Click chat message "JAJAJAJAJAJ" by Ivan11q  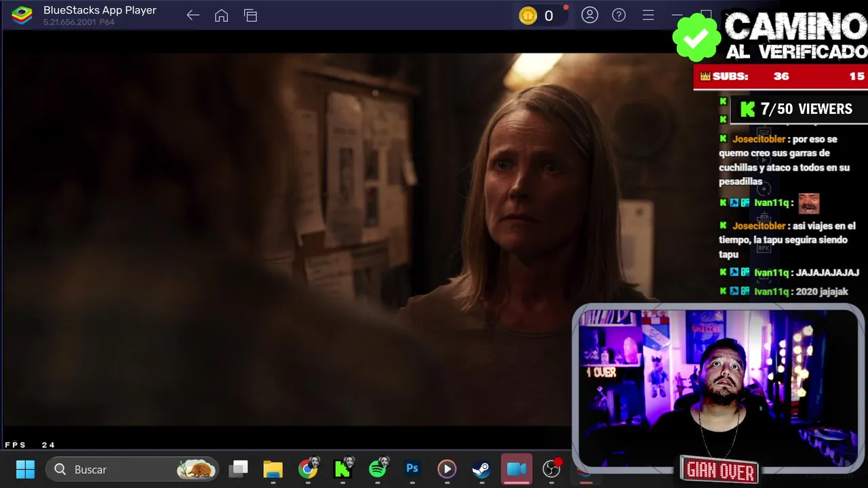click(789, 272)
